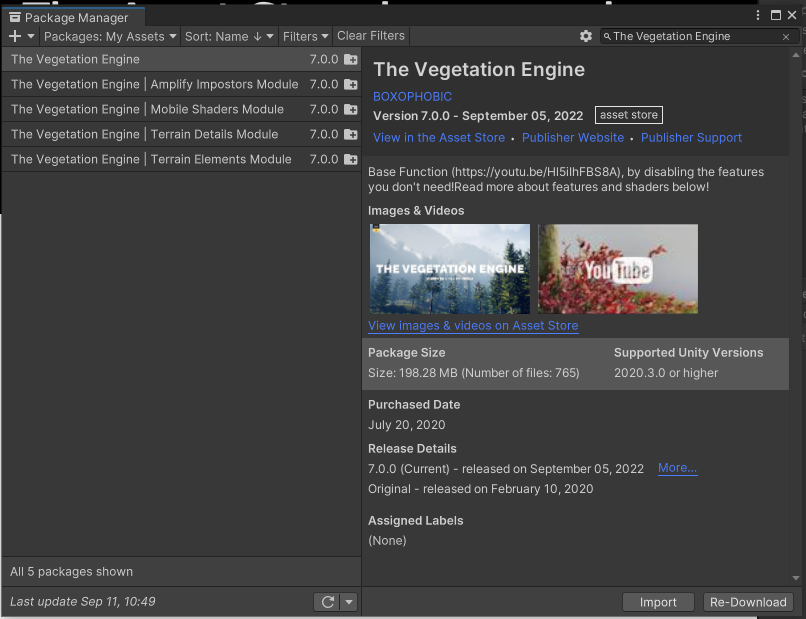Open The Vegetation Engine forest thumbnail

pyautogui.click(x=450, y=269)
